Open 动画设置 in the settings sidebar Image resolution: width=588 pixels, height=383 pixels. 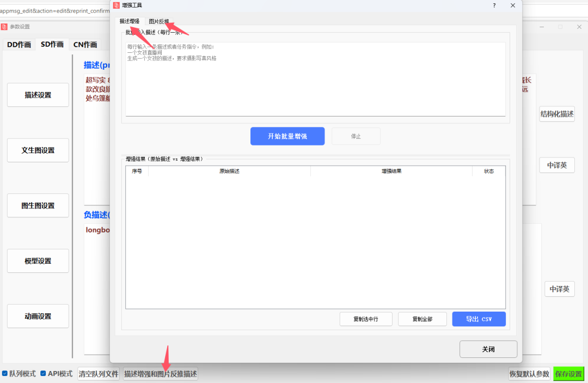click(x=38, y=316)
